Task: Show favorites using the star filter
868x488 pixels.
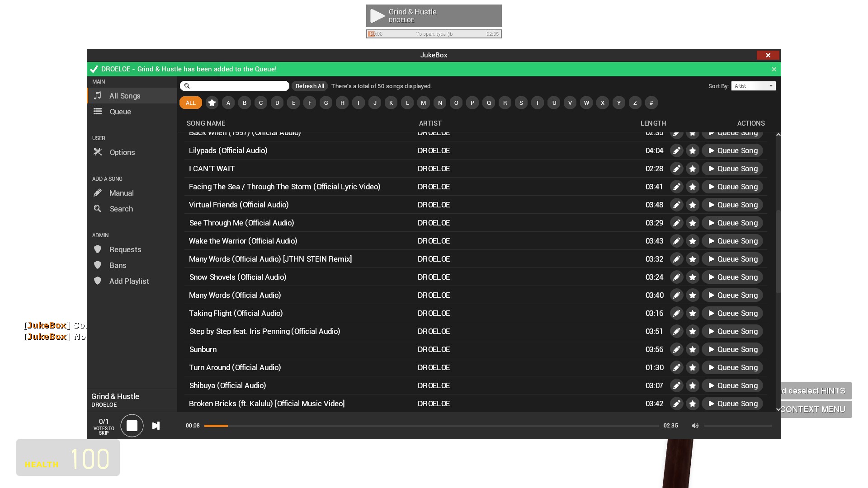Action: (212, 103)
